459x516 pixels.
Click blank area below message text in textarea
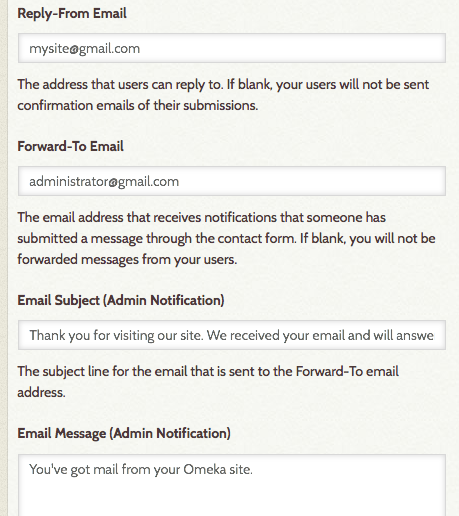pos(232,498)
